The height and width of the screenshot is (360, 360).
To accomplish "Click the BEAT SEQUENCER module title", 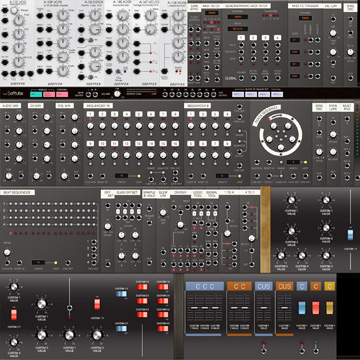I will tap(18, 193).
